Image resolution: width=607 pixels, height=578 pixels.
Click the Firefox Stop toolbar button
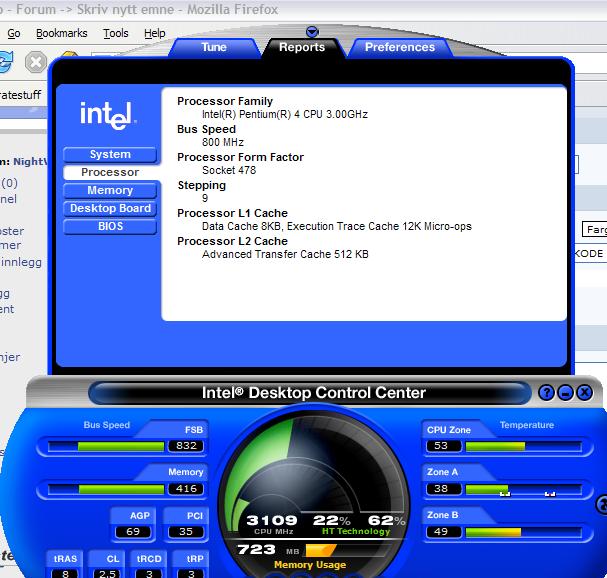tap(36, 62)
